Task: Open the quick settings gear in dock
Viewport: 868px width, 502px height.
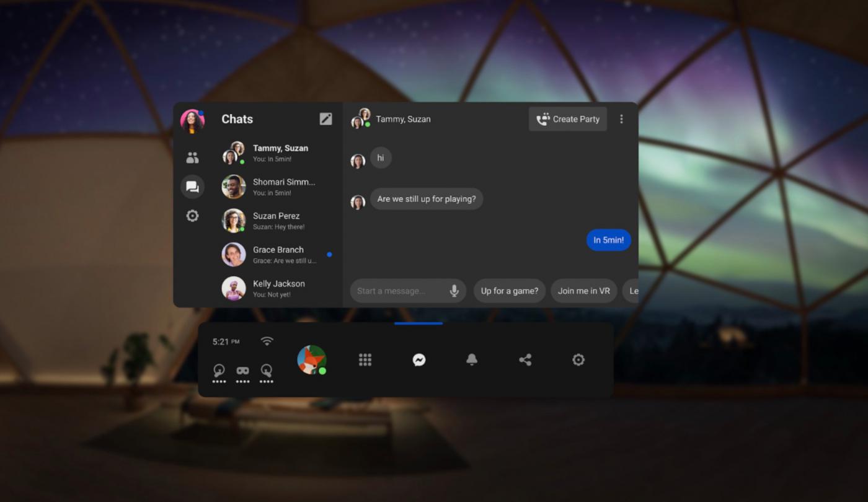Action: point(578,359)
